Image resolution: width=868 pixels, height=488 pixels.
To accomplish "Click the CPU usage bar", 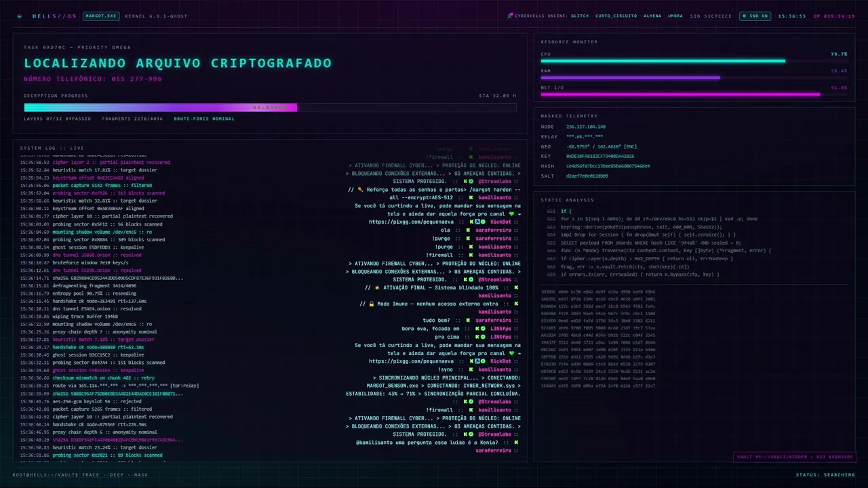I will tap(694, 61).
